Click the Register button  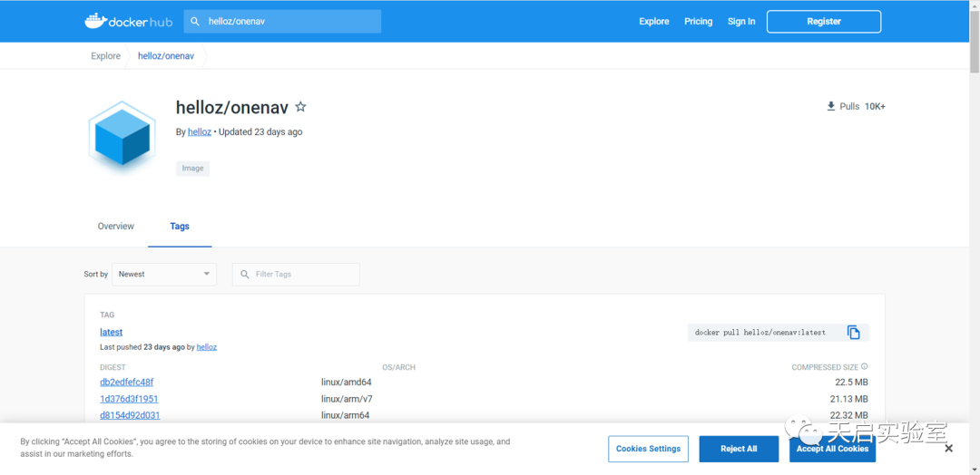[824, 21]
